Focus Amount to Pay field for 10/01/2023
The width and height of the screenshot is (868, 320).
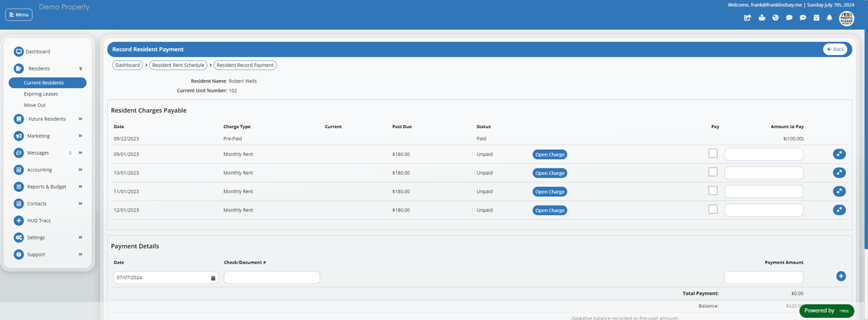[764, 173]
